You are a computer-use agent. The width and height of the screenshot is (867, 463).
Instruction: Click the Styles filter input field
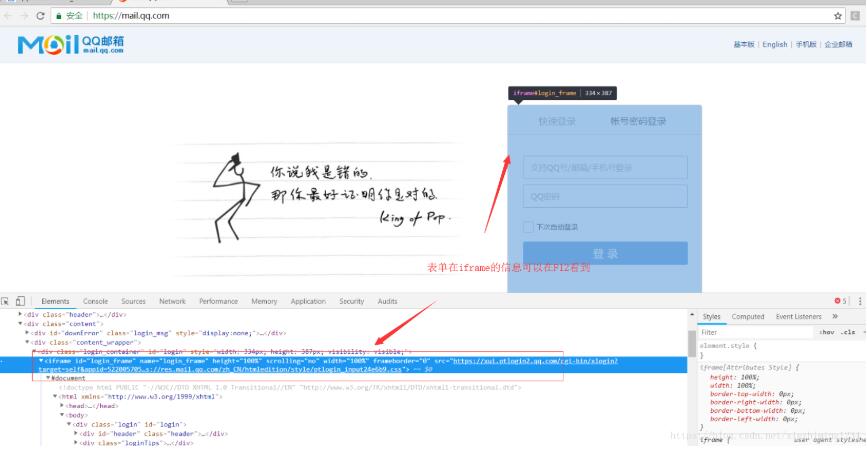click(750, 332)
